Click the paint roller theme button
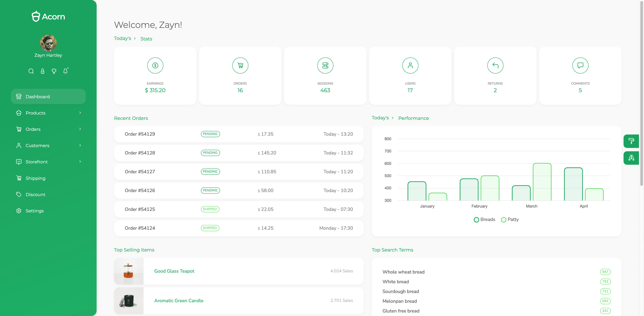This screenshot has height=316, width=644. pyautogui.click(x=631, y=141)
